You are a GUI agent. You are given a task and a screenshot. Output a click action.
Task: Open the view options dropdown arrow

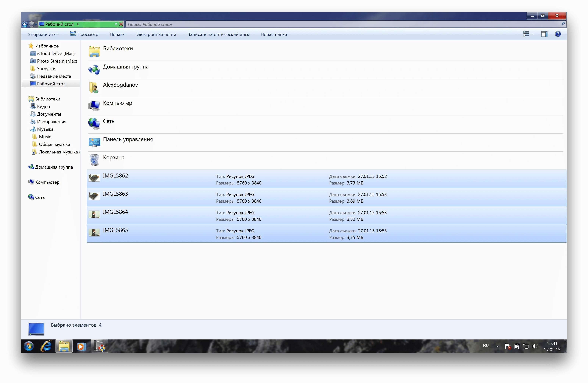533,34
